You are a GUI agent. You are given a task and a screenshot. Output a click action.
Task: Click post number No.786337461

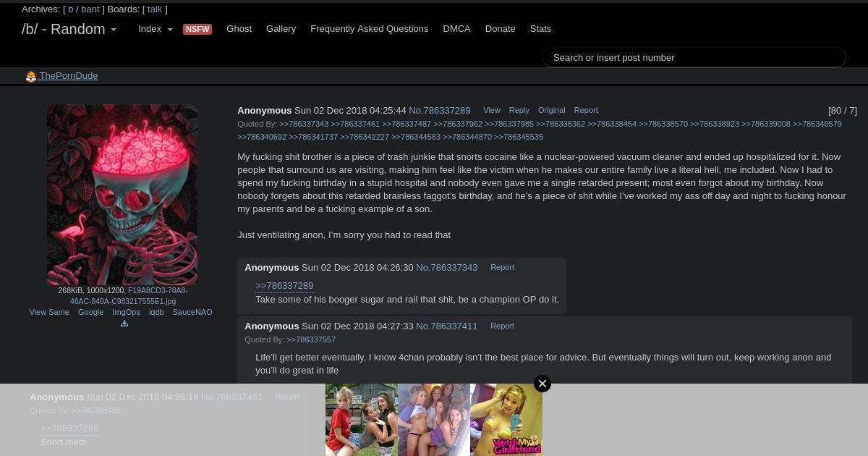pos(231,397)
